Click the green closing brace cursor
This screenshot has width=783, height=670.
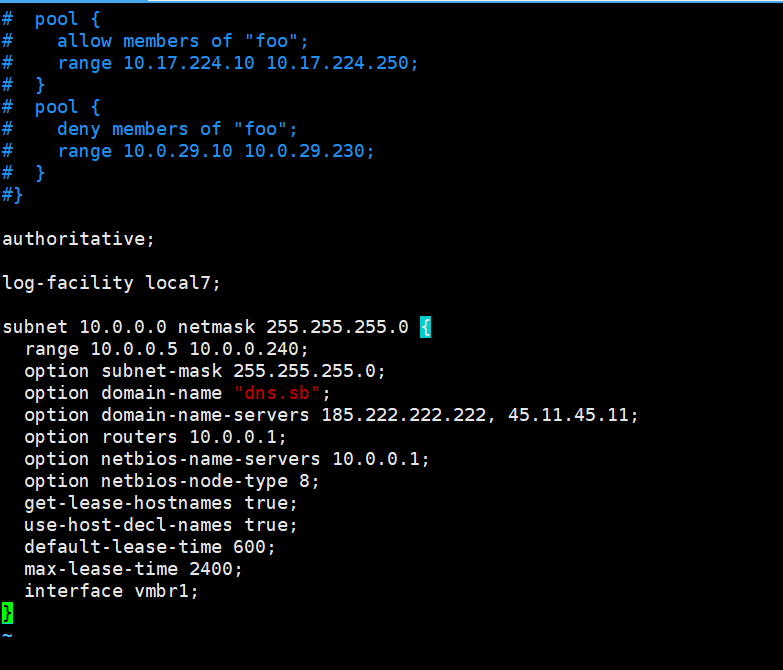[x=7, y=613]
